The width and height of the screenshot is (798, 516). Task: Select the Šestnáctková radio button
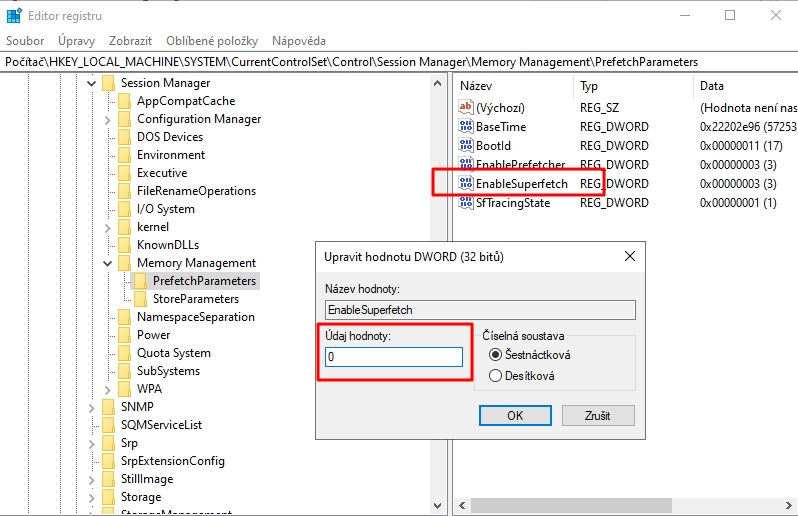click(495, 355)
